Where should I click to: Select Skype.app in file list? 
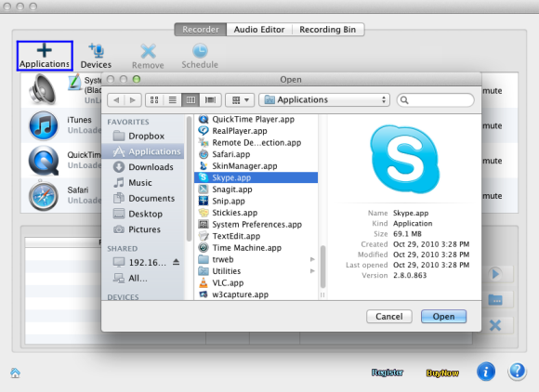(256, 177)
